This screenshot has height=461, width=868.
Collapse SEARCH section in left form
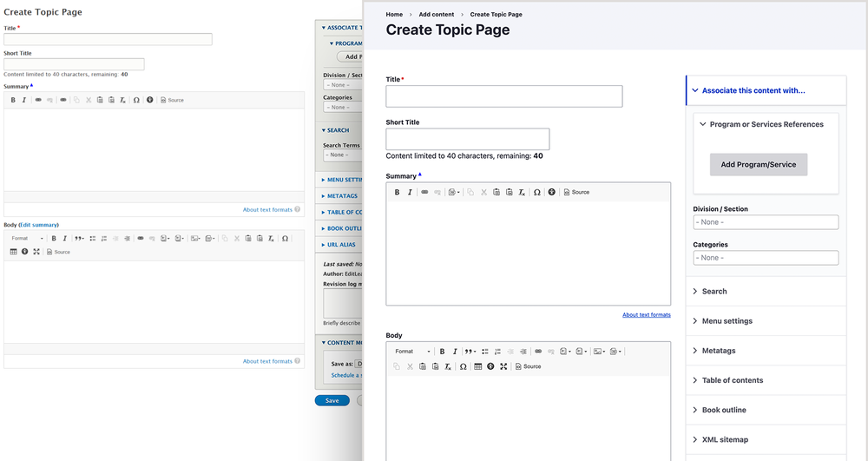[x=335, y=130]
